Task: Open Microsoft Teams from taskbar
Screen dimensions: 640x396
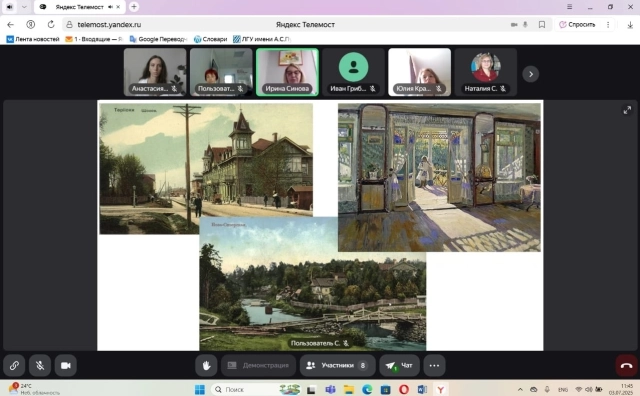Action: pyautogui.click(x=330, y=389)
